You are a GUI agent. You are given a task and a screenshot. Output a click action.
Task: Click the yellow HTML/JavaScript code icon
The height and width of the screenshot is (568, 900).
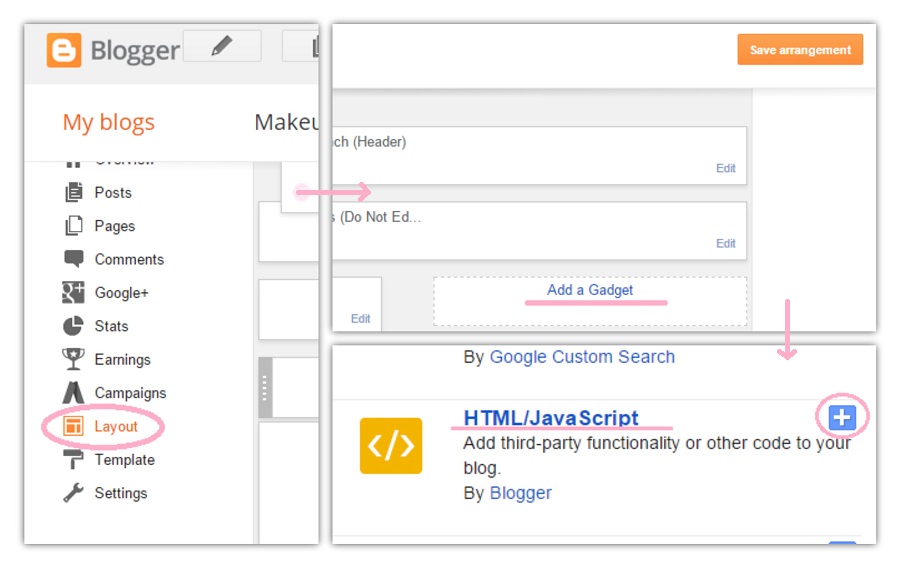391,446
